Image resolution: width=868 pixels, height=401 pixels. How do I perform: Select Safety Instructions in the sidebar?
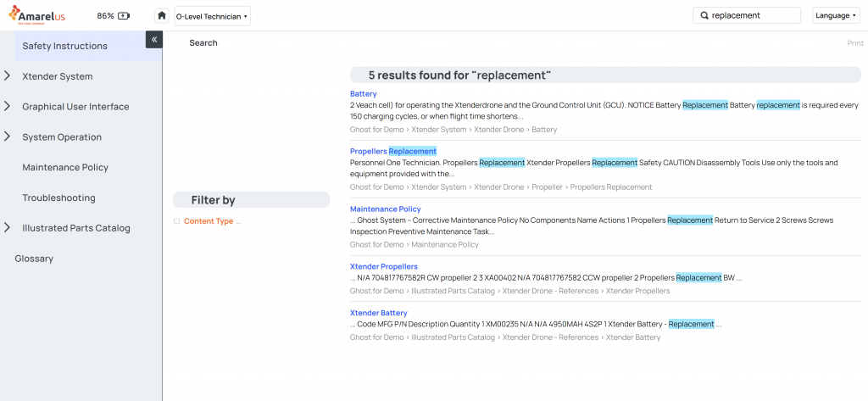64,46
